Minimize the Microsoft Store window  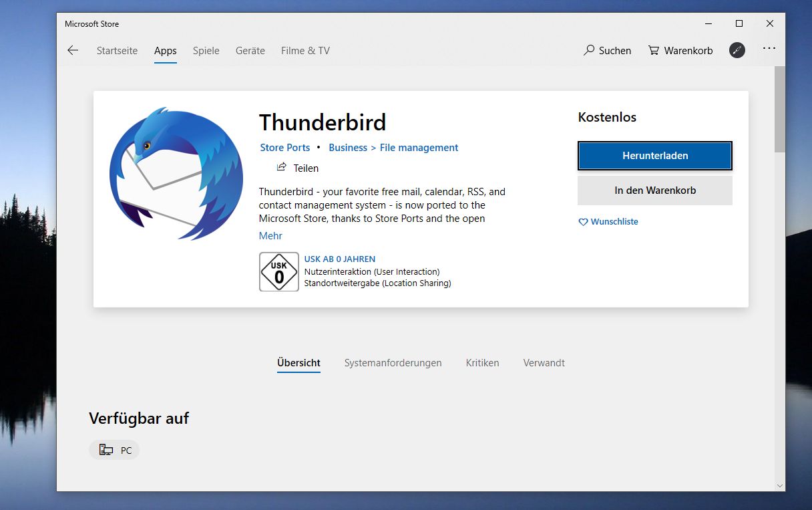708,23
